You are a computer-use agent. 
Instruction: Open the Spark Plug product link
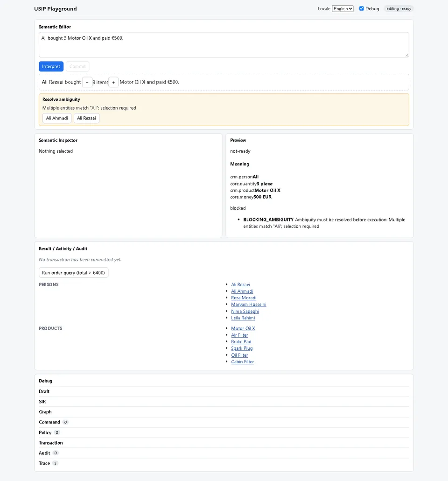(x=242, y=348)
